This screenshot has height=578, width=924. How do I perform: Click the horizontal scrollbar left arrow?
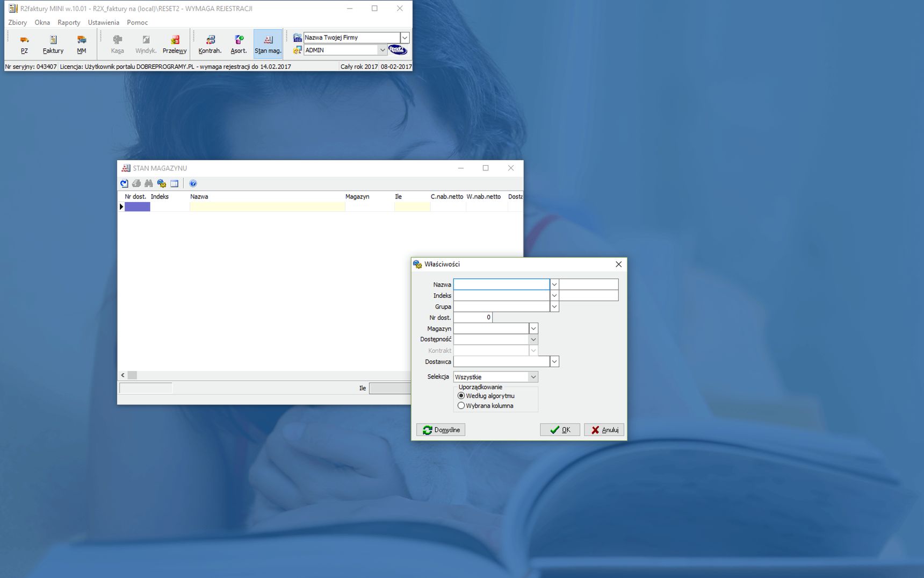tap(123, 375)
